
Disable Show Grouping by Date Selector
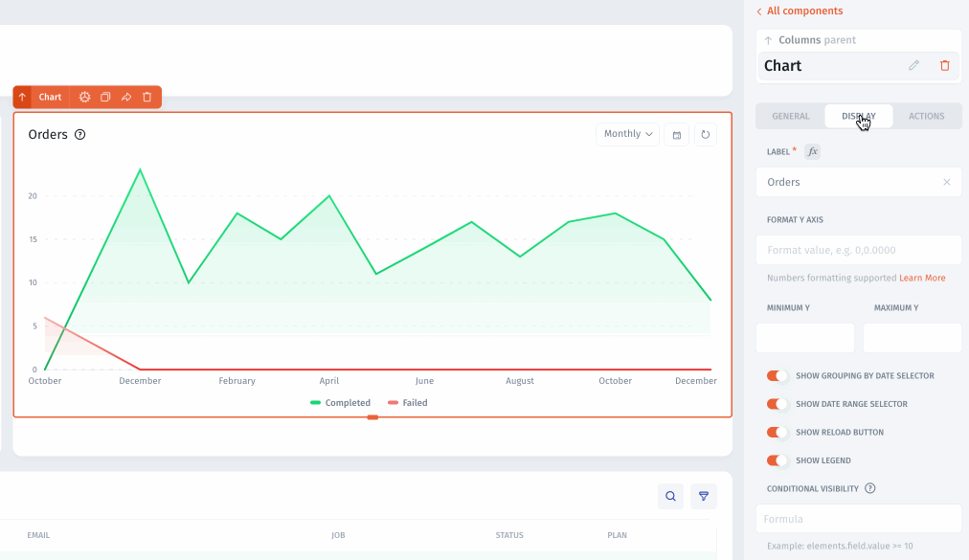pos(777,376)
